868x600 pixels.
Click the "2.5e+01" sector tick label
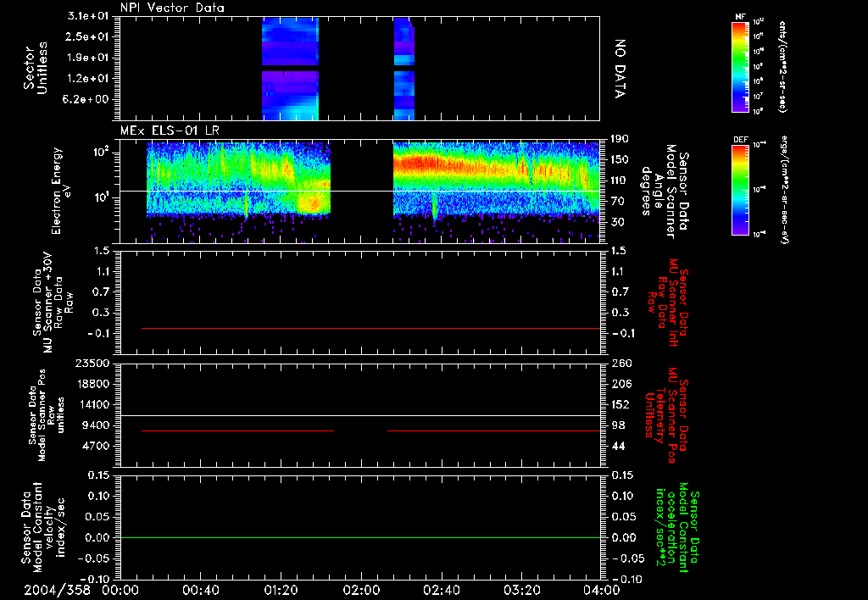(88, 36)
